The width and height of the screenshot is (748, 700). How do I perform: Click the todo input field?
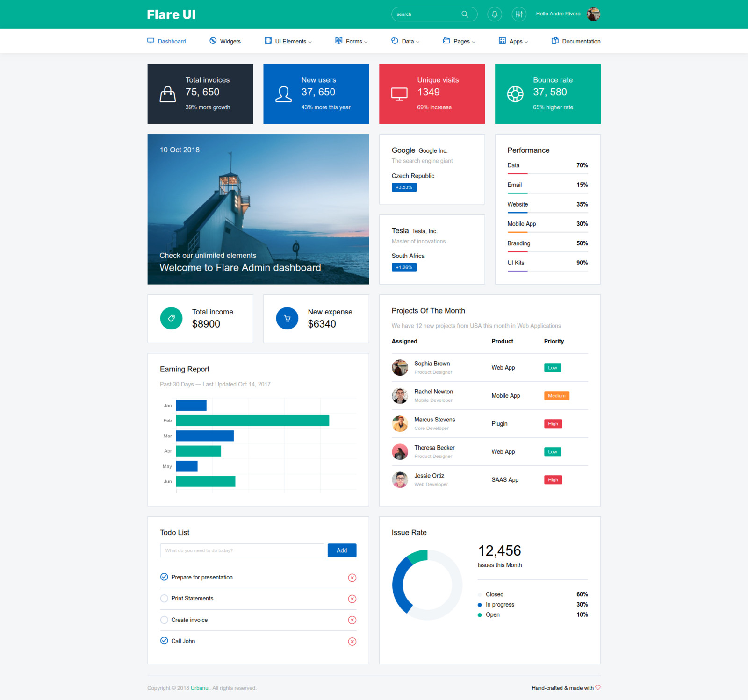[242, 550]
